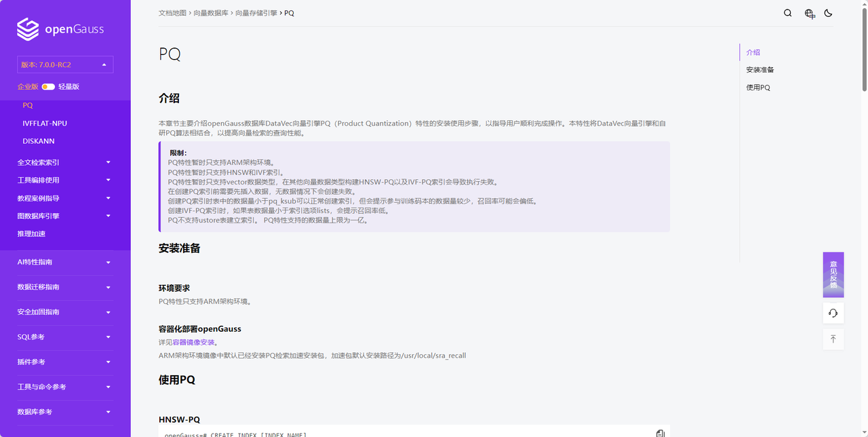The width and height of the screenshot is (868, 437).
Task: Copy the HNSW-PQ code block
Action: [660, 433]
